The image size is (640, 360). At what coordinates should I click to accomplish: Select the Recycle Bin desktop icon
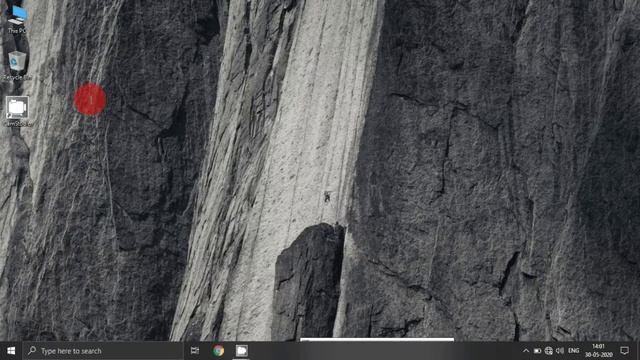tap(17, 64)
